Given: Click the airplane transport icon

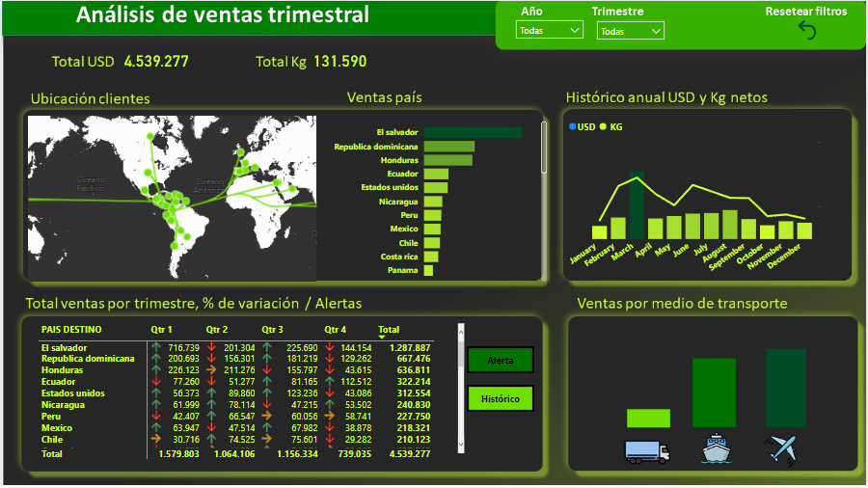Looking at the screenshot, I should tap(781, 448).
